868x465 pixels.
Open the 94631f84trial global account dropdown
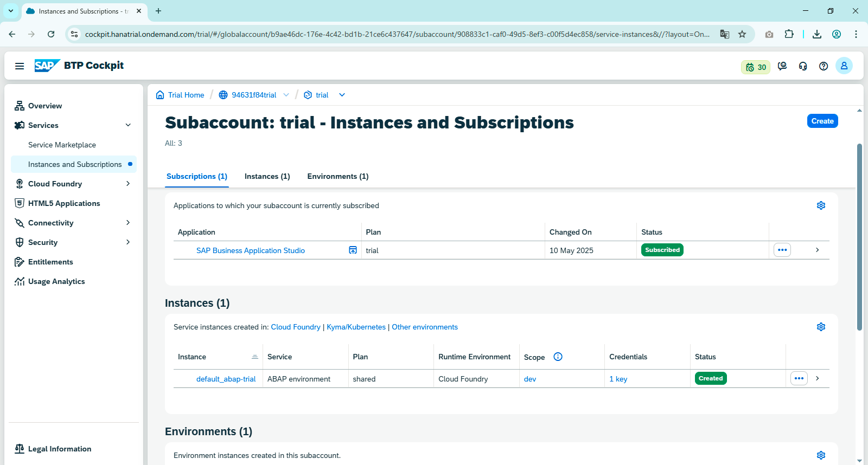pos(286,95)
